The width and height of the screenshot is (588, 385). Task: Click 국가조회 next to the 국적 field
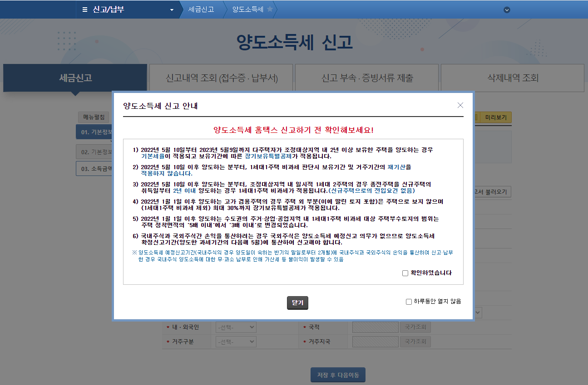415,327
